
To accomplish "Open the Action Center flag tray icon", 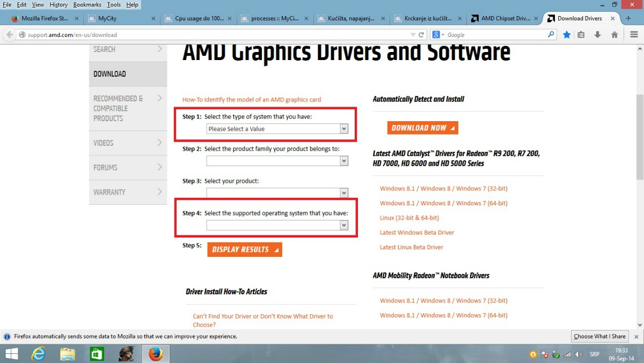I will point(545,354).
